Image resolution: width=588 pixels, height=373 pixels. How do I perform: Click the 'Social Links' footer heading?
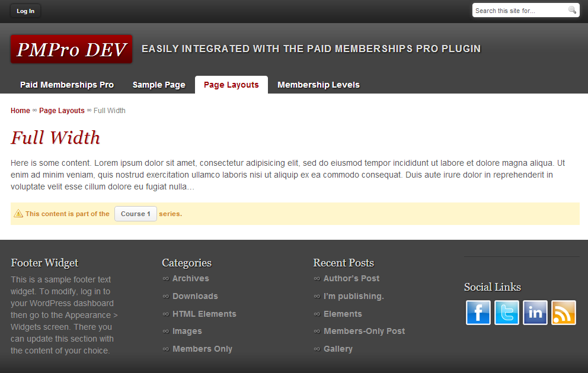[x=493, y=287]
